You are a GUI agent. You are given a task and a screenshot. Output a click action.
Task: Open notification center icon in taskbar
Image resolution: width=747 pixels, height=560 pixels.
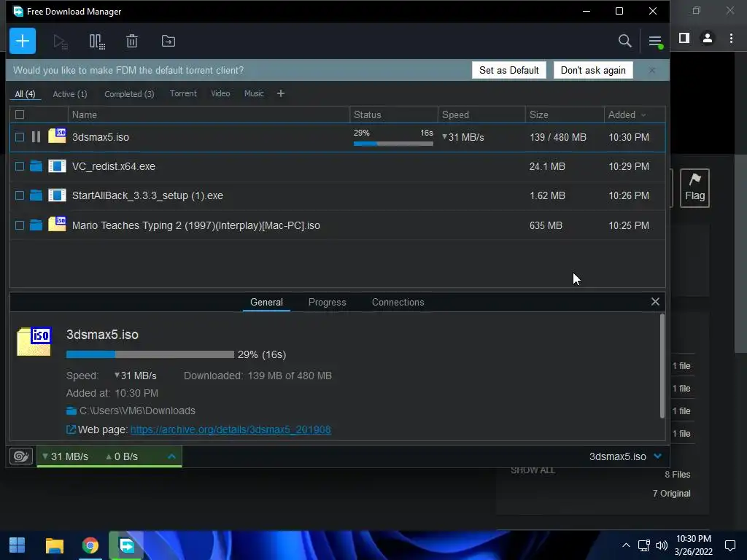[x=729, y=545]
